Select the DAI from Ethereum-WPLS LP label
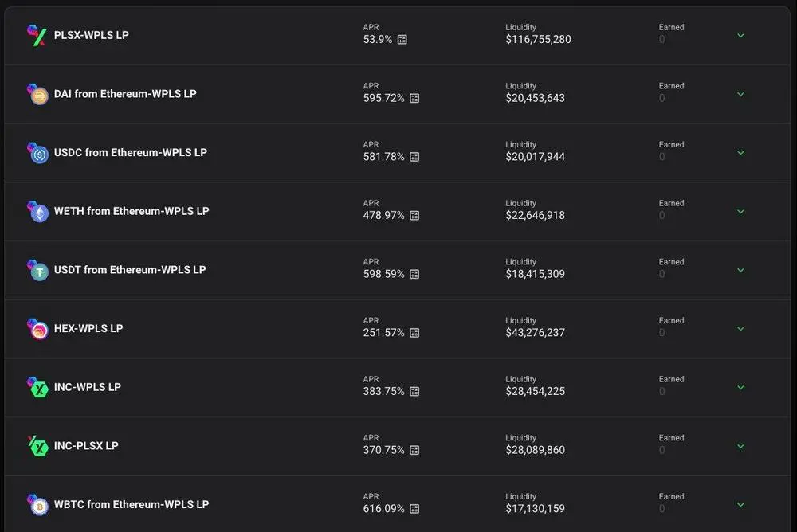Image resolution: width=797 pixels, height=532 pixels. point(125,94)
